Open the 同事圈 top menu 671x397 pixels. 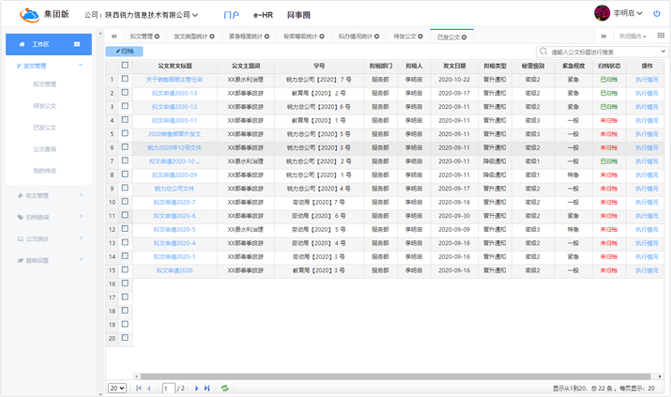tap(298, 15)
